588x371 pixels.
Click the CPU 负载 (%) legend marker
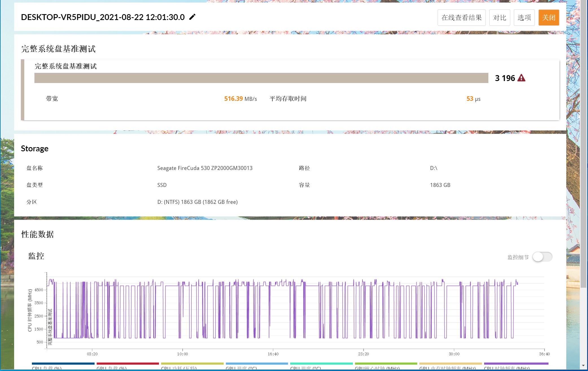coord(63,364)
